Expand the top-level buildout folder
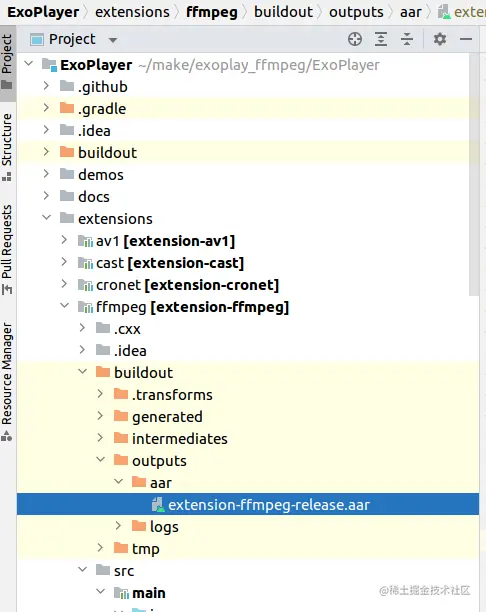The width and height of the screenshot is (486, 612). pyautogui.click(x=46, y=151)
